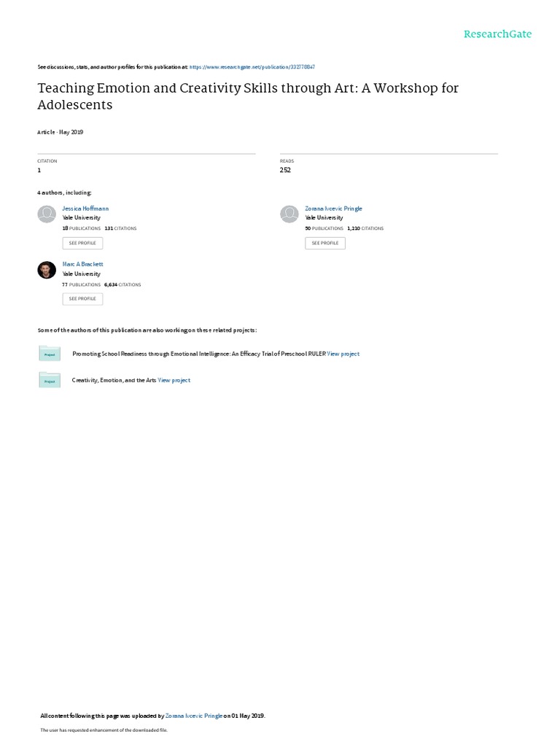Follow View project link for Creativity, Emotion, Arts
Viewport: 560px width, 747px height.
pyautogui.click(x=174, y=380)
